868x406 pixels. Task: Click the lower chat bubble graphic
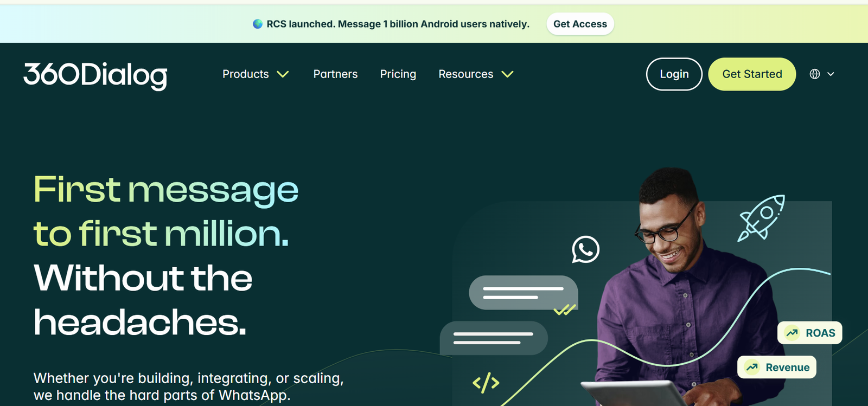tap(493, 338)
